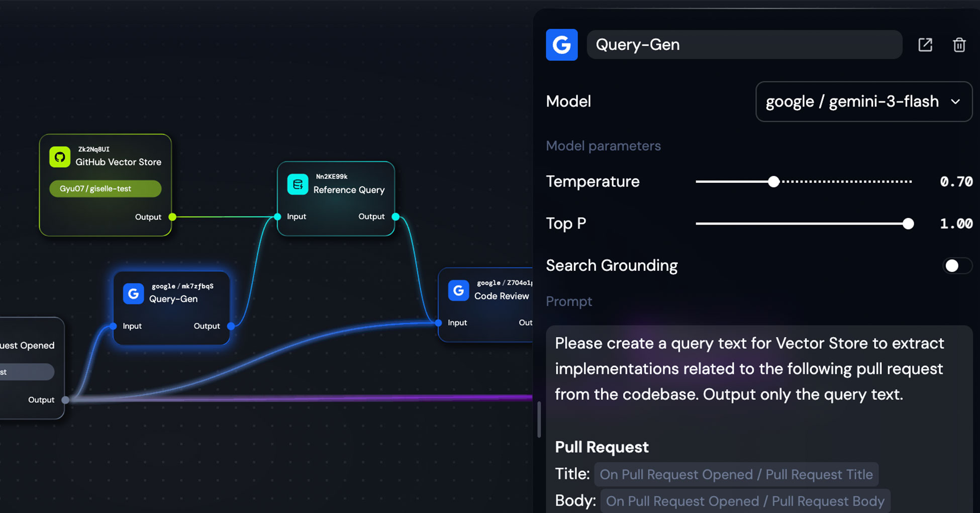Expand the gemini-3-flash model chevron

(955, 101)
